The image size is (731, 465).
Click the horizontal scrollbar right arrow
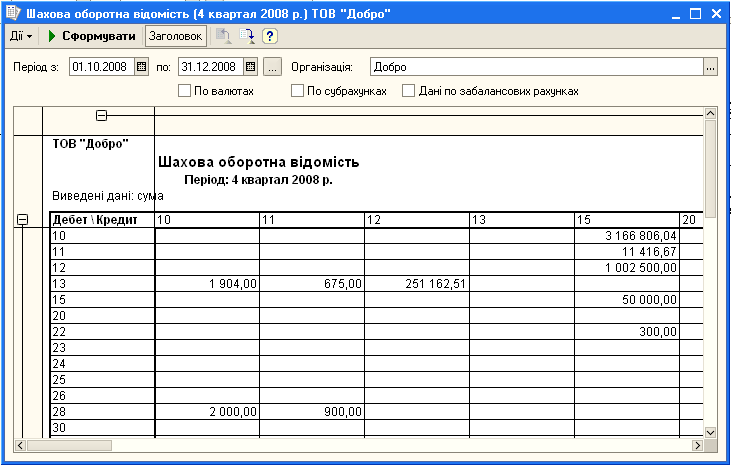tap(697, 445)
